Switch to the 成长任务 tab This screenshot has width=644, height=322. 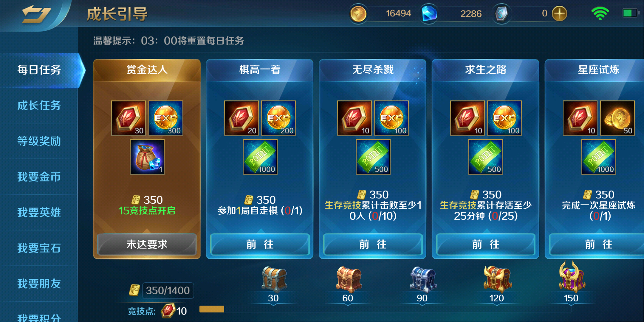click(x=39, y=106)
